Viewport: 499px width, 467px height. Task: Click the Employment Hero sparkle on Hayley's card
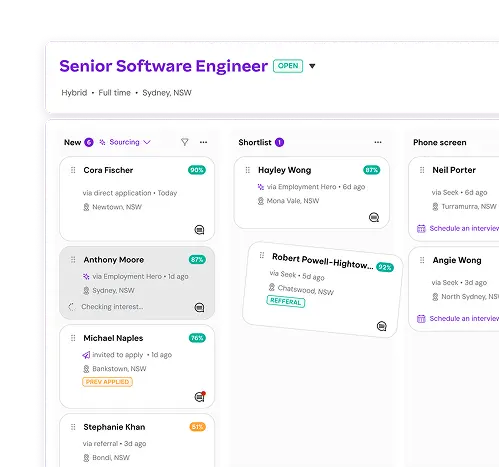point(261,187)
